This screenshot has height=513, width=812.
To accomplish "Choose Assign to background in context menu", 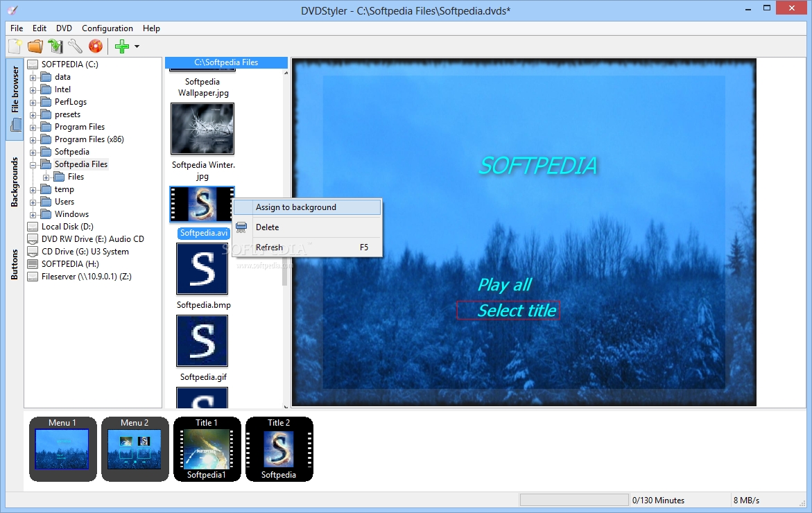I will pos(307,207).
